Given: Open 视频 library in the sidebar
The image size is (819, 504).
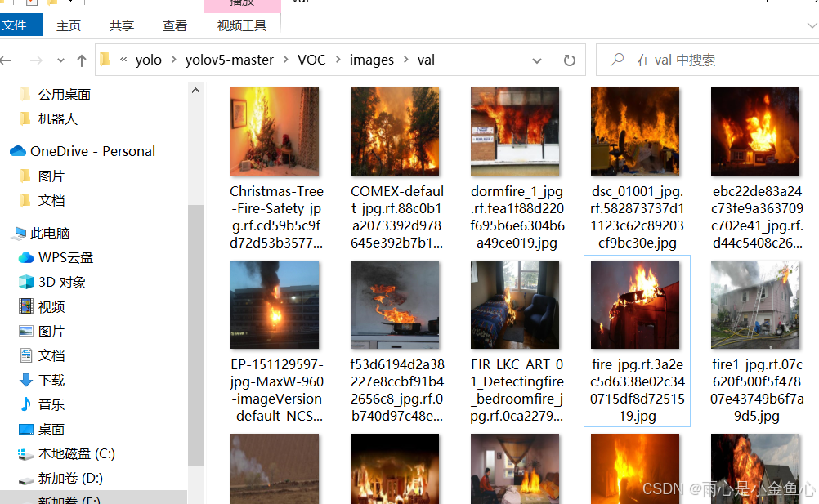Looking at the screenshot, I should (51, 307).
